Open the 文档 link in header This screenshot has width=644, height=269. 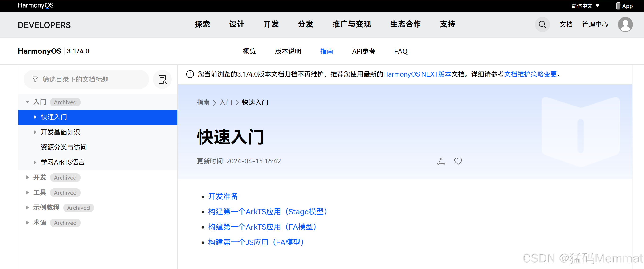click(x=566, y=24)
